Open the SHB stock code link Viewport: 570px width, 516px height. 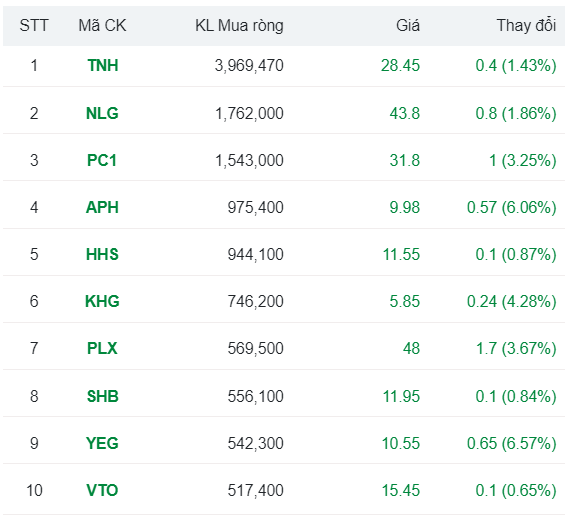click(103, 396)
